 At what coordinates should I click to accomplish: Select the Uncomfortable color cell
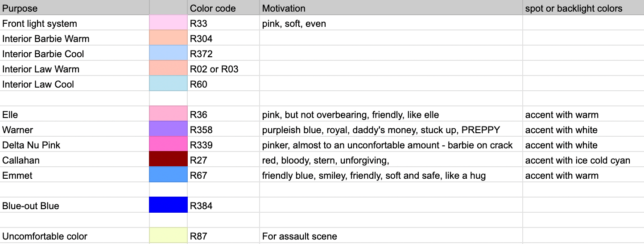(74, 236)
